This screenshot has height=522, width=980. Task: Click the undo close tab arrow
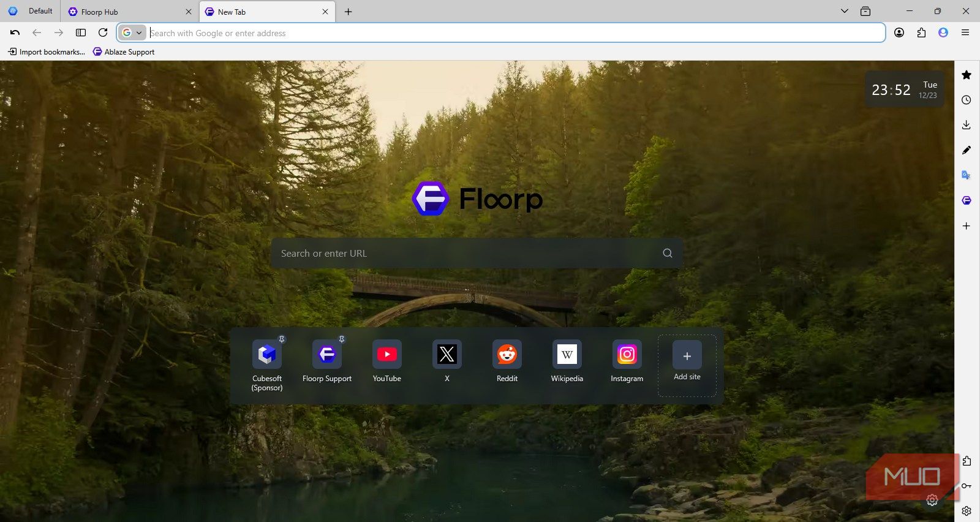(x=15, y=33)
